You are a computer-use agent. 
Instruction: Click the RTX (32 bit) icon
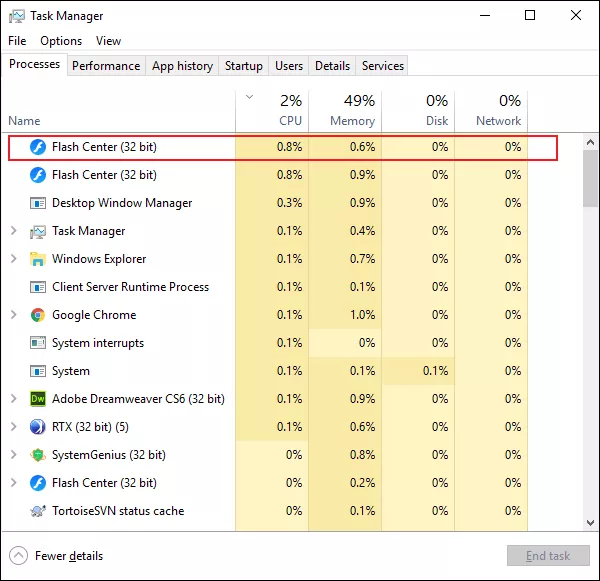tap(38, 427)
